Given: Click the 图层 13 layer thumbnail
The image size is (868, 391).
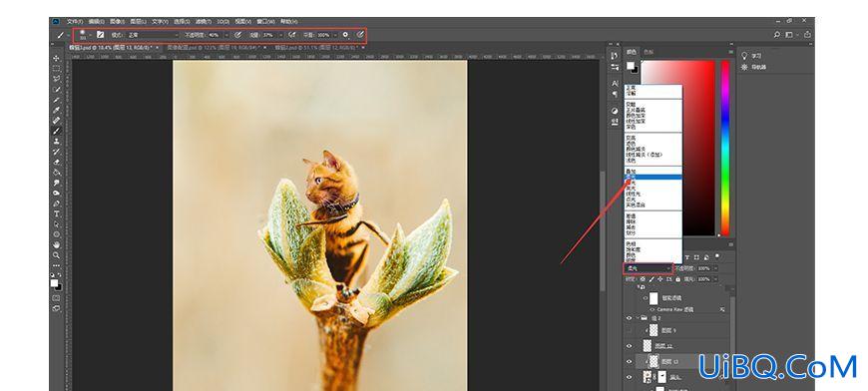Looking at the screenshot, I should (653, 361).
